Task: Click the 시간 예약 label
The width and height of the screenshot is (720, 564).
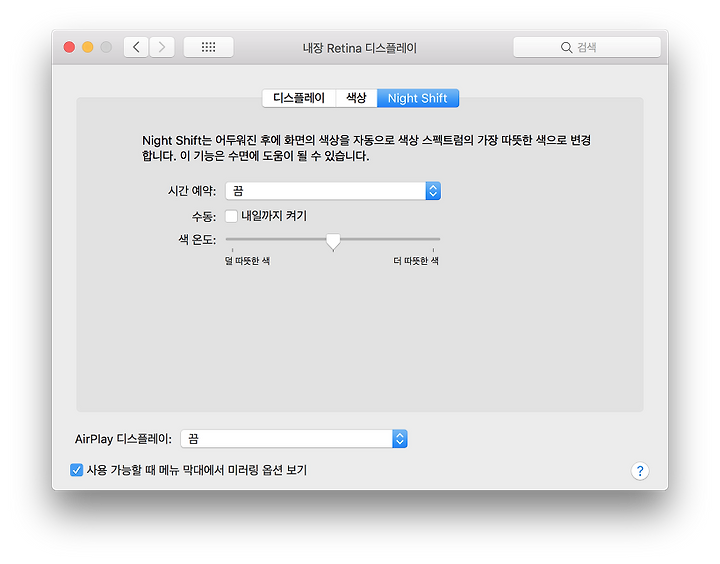Action: 192,191
